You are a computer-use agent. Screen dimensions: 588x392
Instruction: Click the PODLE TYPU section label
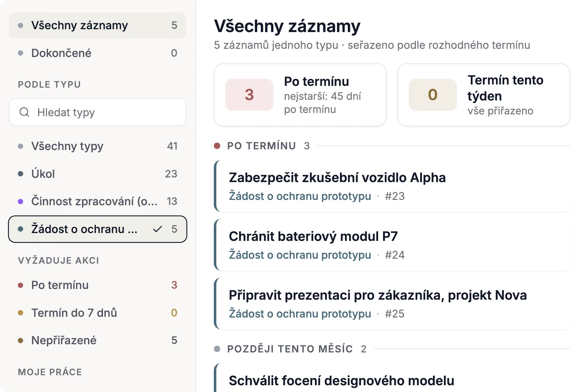(50, 84)
